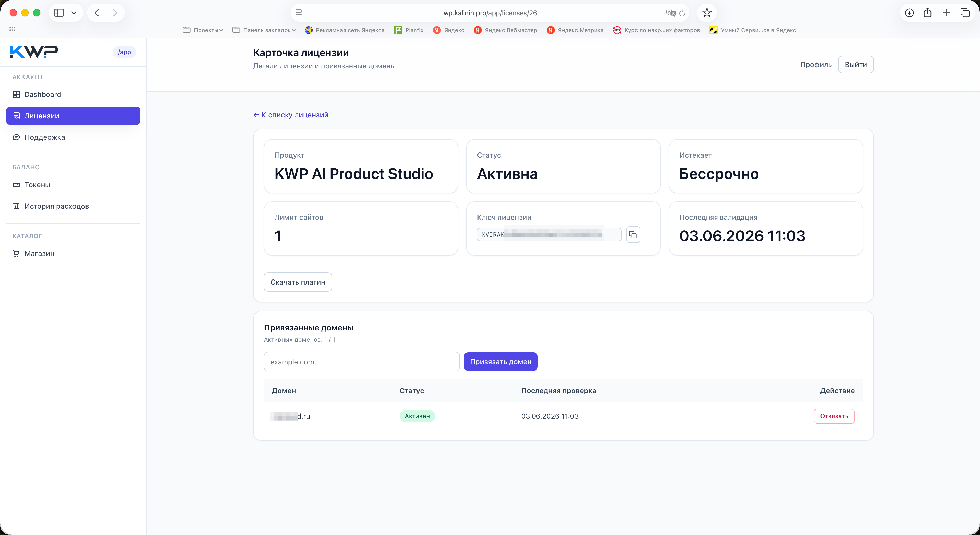Open new tab with plus icon
The height and width of the screenshot is (535, 980).
pyautogui.click(x=947, y=13)
